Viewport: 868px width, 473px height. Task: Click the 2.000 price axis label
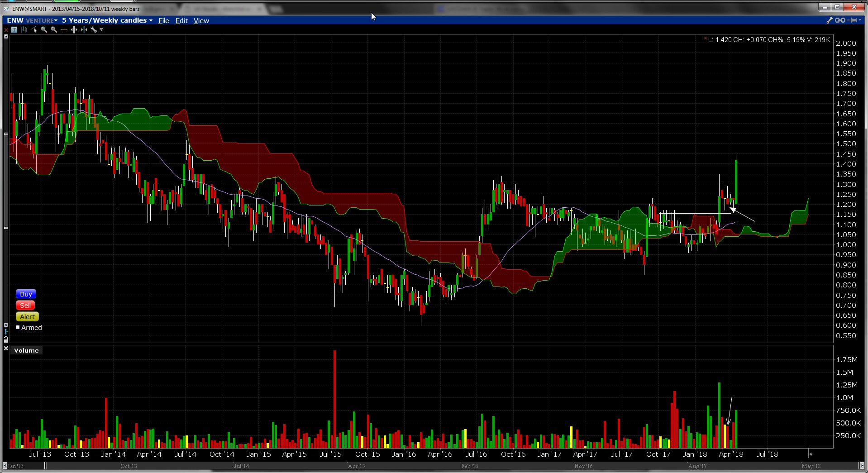coord(846,43)
